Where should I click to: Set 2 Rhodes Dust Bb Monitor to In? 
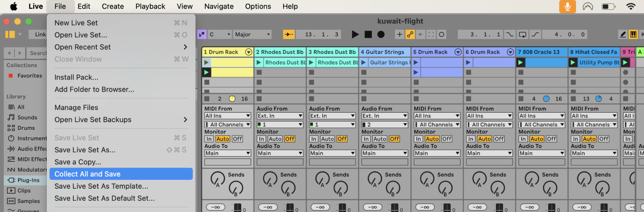coord(261,139)
